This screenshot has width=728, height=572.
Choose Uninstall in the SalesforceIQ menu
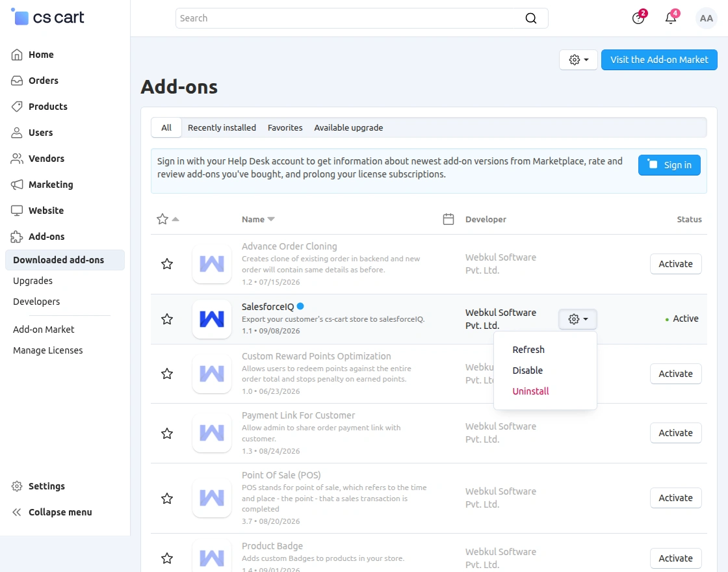[x=530, y=391]
